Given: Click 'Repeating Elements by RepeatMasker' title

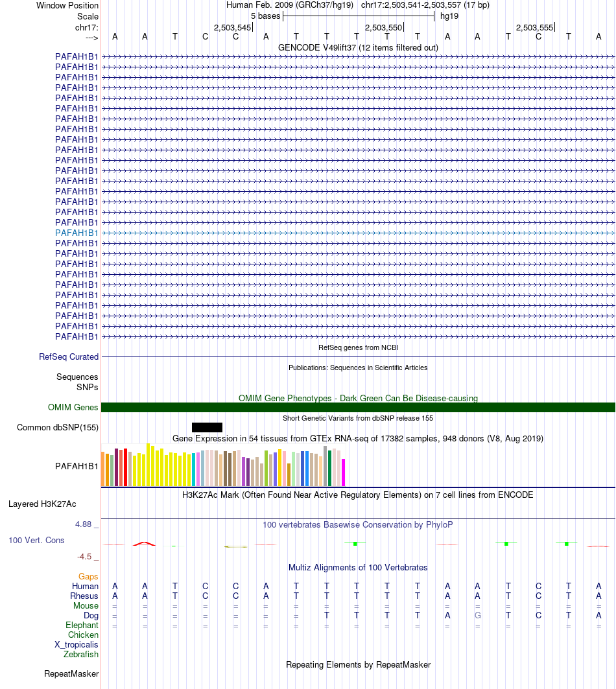Looking at the screenshot, I should point(358,665).
